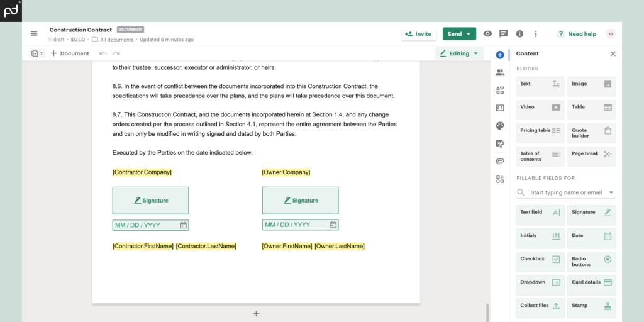Screen dimensions: 644x322
Task: Select the Table block
Action: click(x=591, y=109)
